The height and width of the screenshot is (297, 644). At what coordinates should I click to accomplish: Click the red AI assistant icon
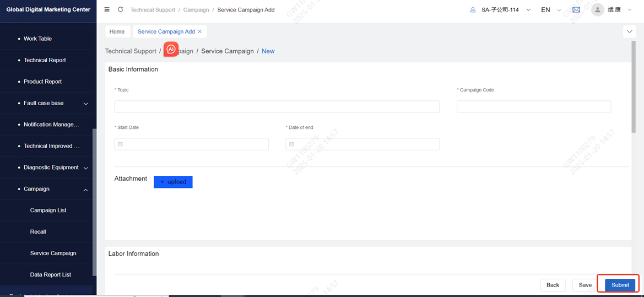tap(171, 49)
